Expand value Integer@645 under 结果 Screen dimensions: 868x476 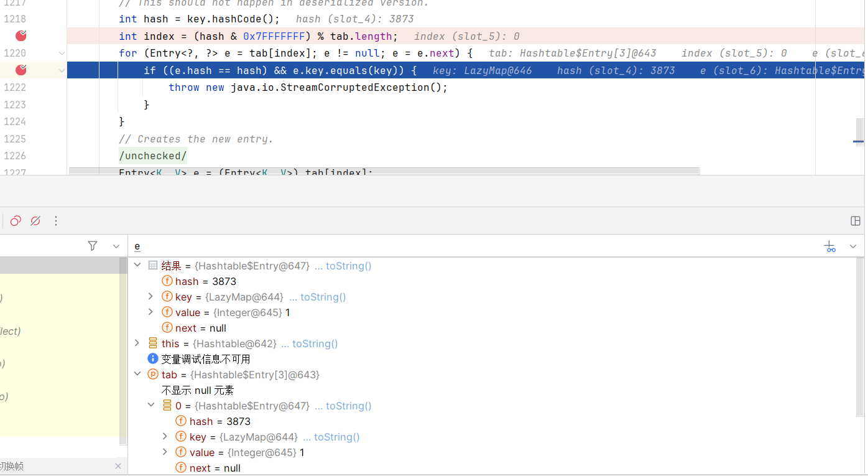150,312
